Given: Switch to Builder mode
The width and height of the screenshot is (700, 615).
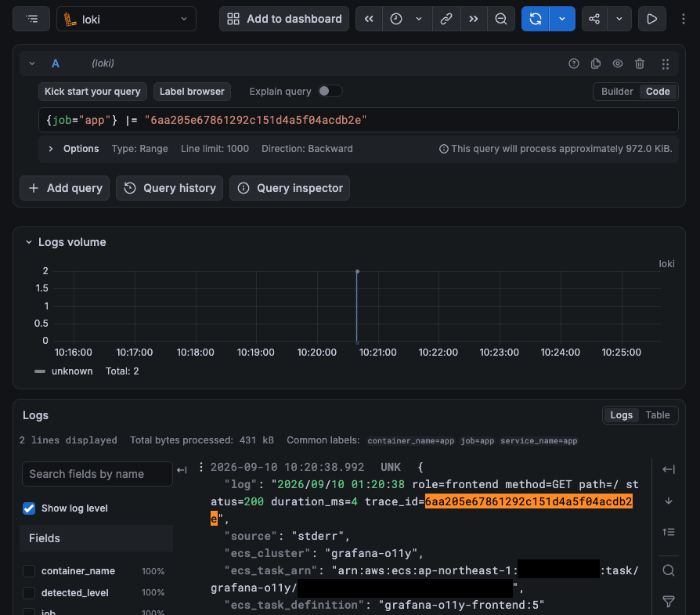Looking at the screenshot, I should pos(617,92).
